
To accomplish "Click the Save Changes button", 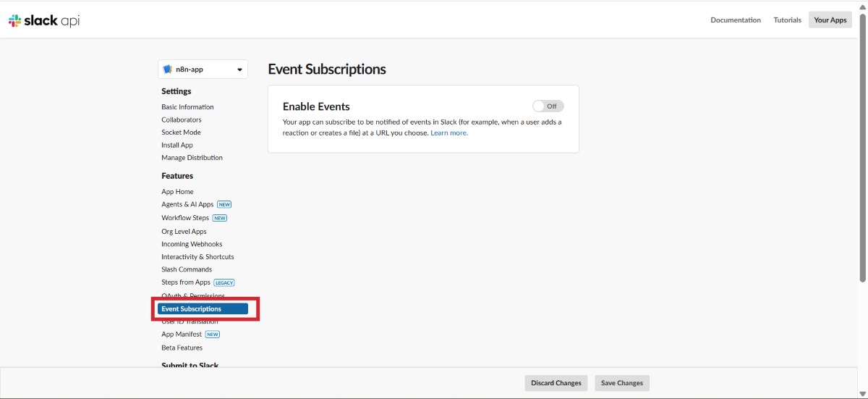I will 622,383.
